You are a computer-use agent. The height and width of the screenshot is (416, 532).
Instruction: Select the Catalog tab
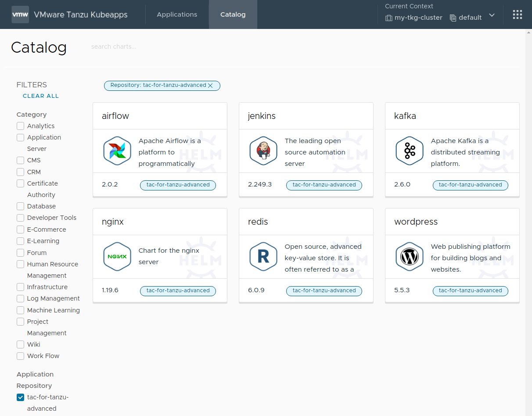(x=233, y=14)
